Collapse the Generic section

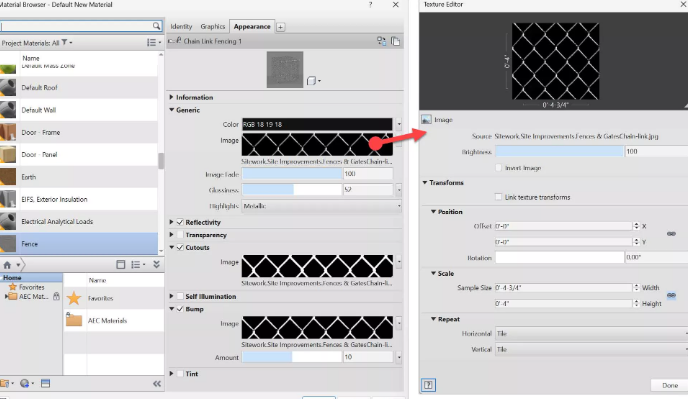pos(172,110)
